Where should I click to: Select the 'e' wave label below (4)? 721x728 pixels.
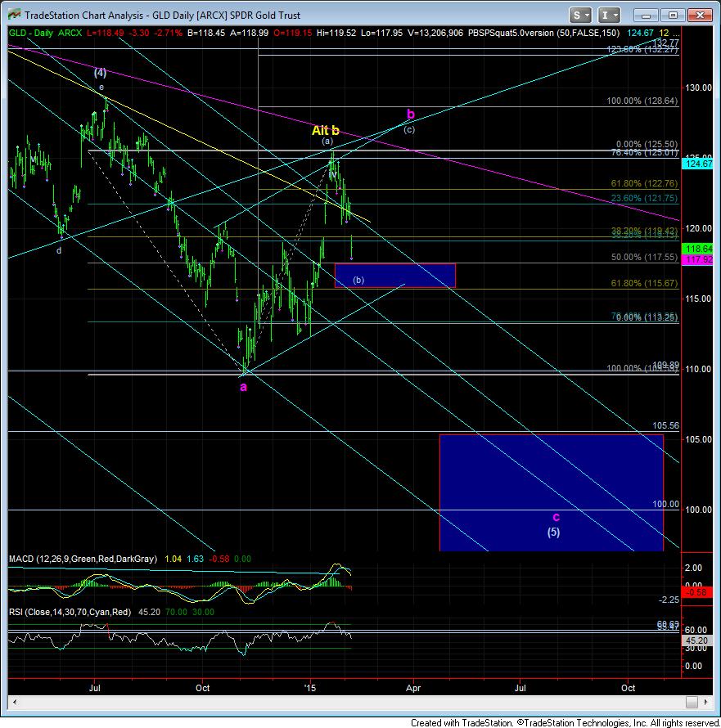[101, 88]
